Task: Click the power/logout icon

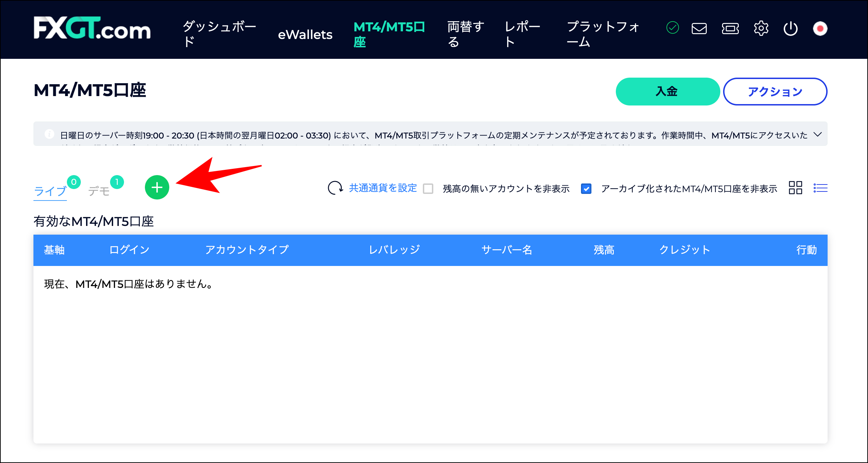Action: [791, 29]
